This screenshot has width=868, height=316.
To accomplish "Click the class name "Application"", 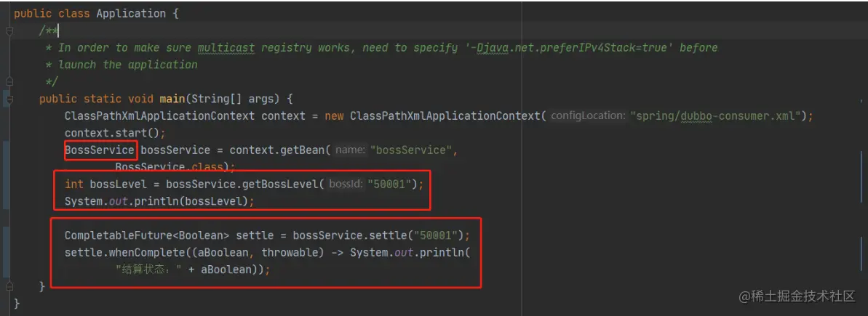I will click(x=131, y=14).
